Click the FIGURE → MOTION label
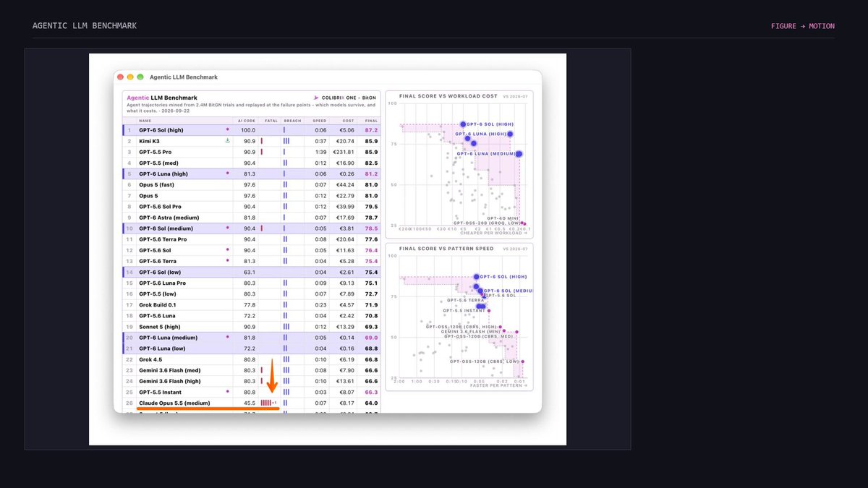 click(803, 26)
